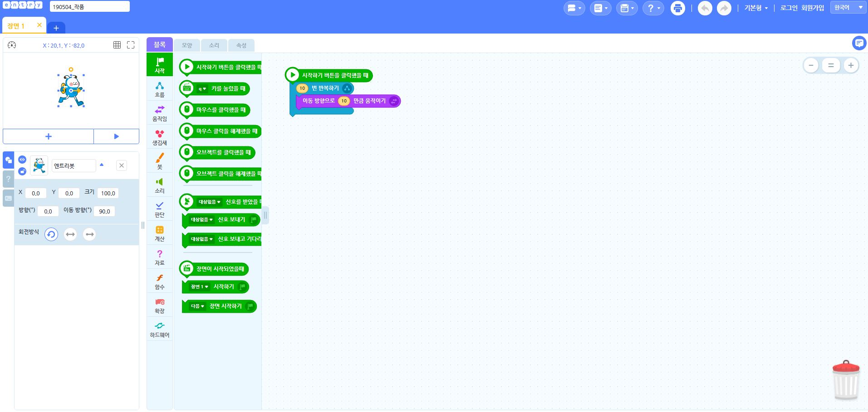Add a new object with plus button
The height and width of the screenshot is (412, 868).
pos(49,136)
